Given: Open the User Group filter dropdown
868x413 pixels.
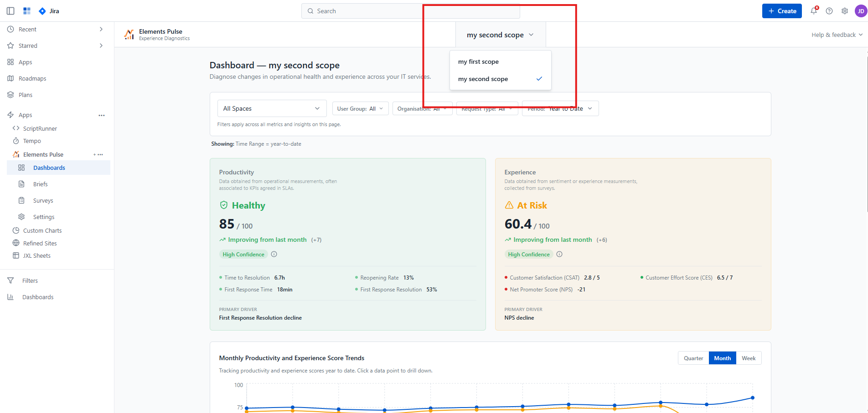Looking at the screenshot, I should click(x=360, y=109).
